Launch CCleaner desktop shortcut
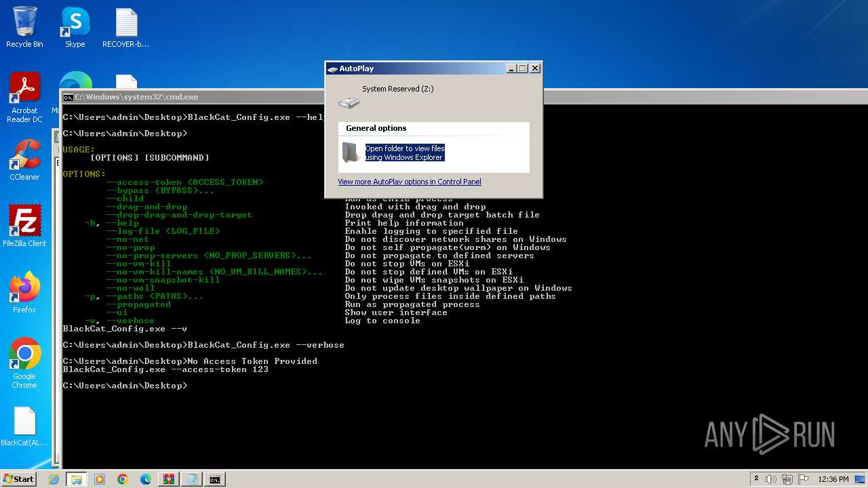868x488 pixels. point(24,160)
